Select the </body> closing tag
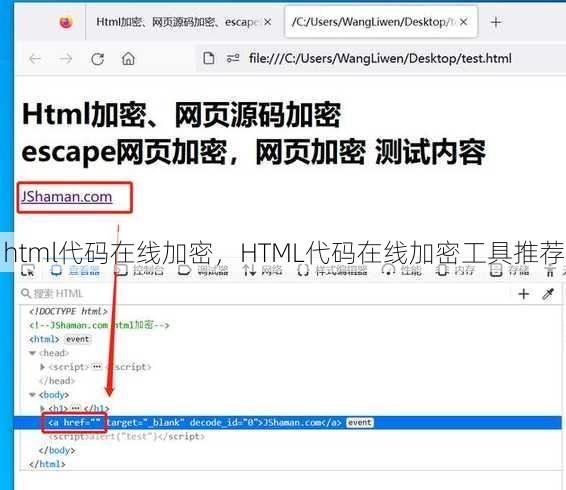This screenshot has width=566, height=490. click(x=57, y=450)
